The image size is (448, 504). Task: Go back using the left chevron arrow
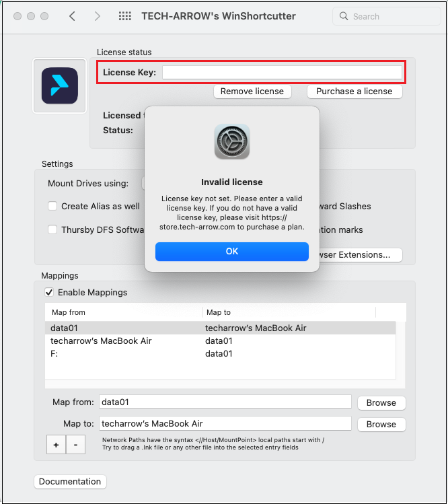click(x=73, y=16)
